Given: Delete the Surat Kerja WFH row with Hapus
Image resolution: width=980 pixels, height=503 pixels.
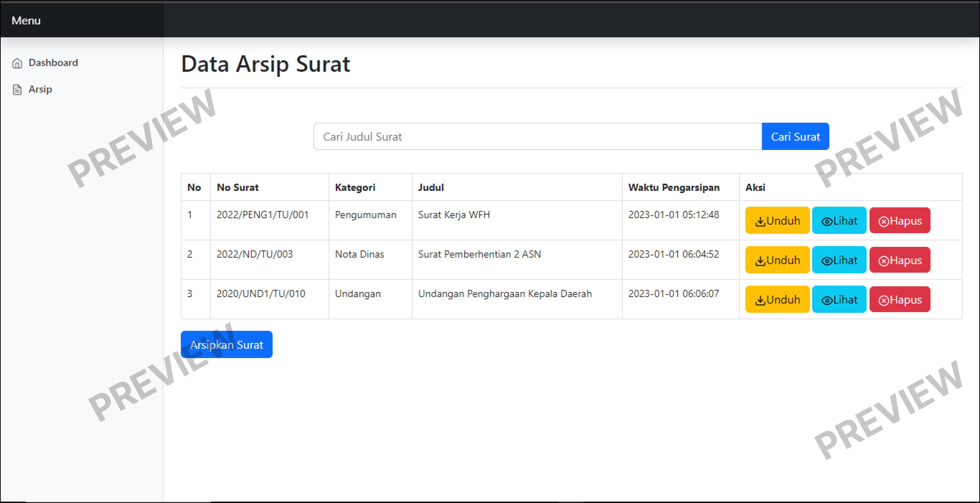Looking at the screenshot, I should point(900,220).
